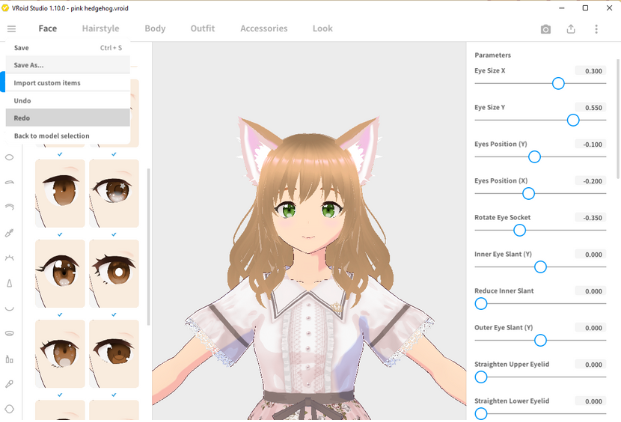Select Back to model selection
This screenshot has width=621, height=422.
tap(68, 136)
